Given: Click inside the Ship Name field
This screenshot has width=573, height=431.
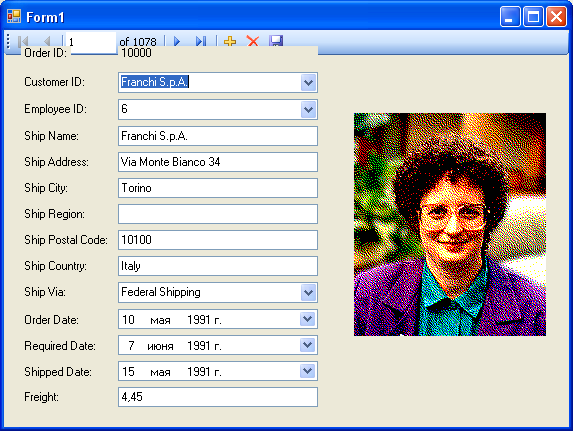Looking at the screenshot, I should click(218, 136).
